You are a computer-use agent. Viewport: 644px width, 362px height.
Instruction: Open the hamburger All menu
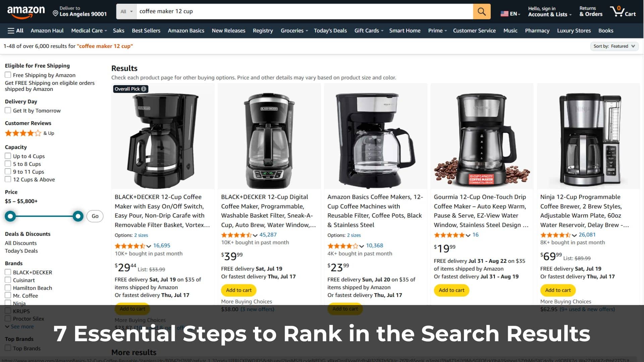tap(15, 31)
